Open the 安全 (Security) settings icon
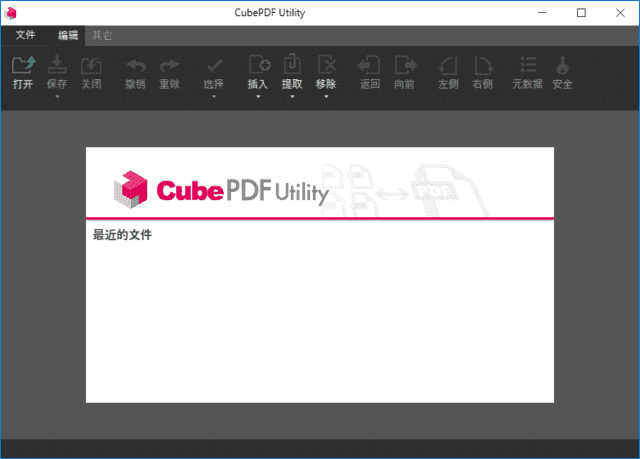Viewport: 640px width, 459px height. pyautogui.click(x=563, y=67)
